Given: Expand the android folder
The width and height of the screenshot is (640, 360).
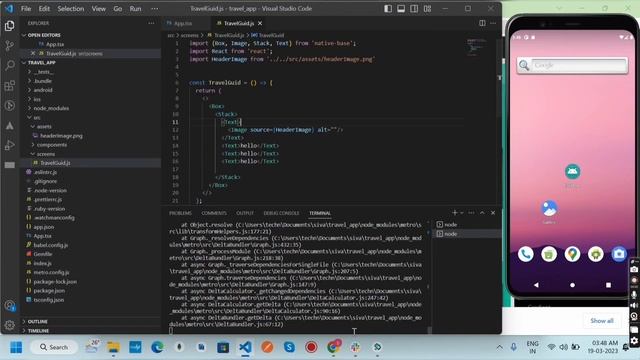Looking at the screenshot, I should [43, 90].
